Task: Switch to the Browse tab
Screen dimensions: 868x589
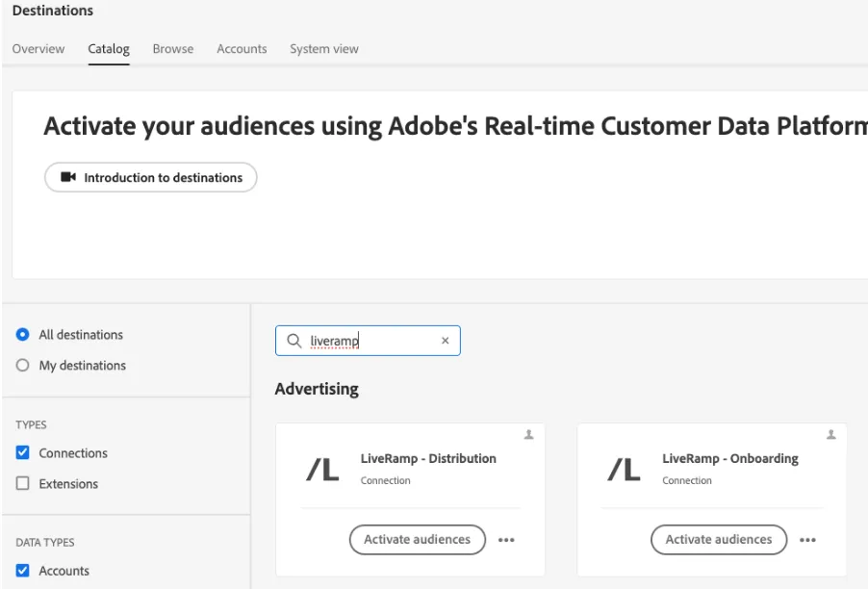Action: click(x=173, y=49)
